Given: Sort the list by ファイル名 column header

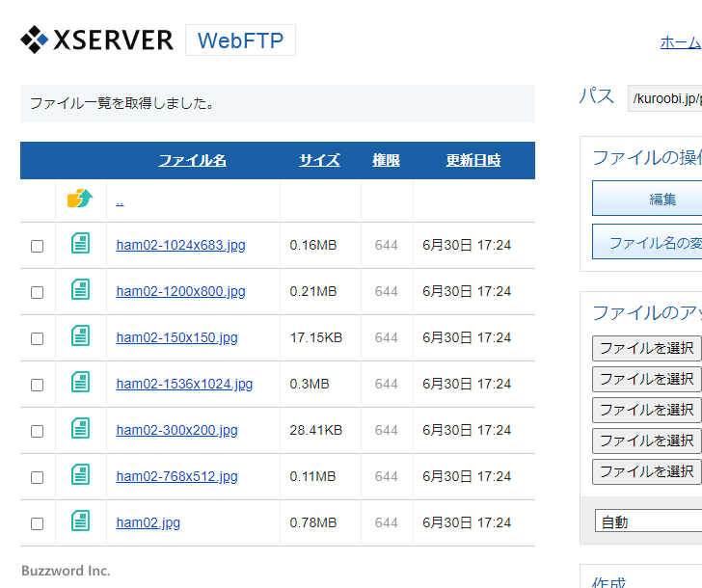Looking at the screenshot, I should 192,160.
